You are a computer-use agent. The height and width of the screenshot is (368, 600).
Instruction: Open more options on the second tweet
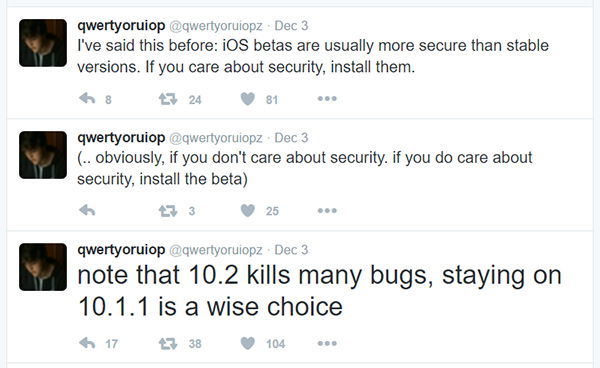point(327,210)
